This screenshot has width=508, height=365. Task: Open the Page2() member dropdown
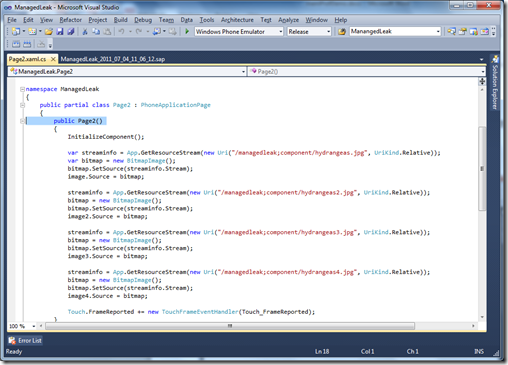click(367, 71)
